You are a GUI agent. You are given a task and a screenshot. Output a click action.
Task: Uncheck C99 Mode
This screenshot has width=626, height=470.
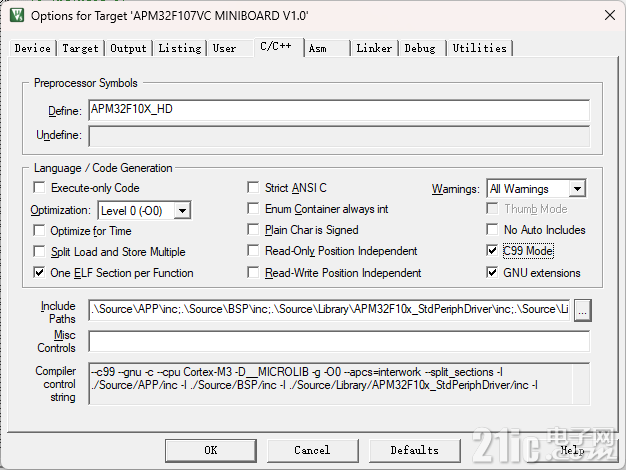tap(492, 251)
